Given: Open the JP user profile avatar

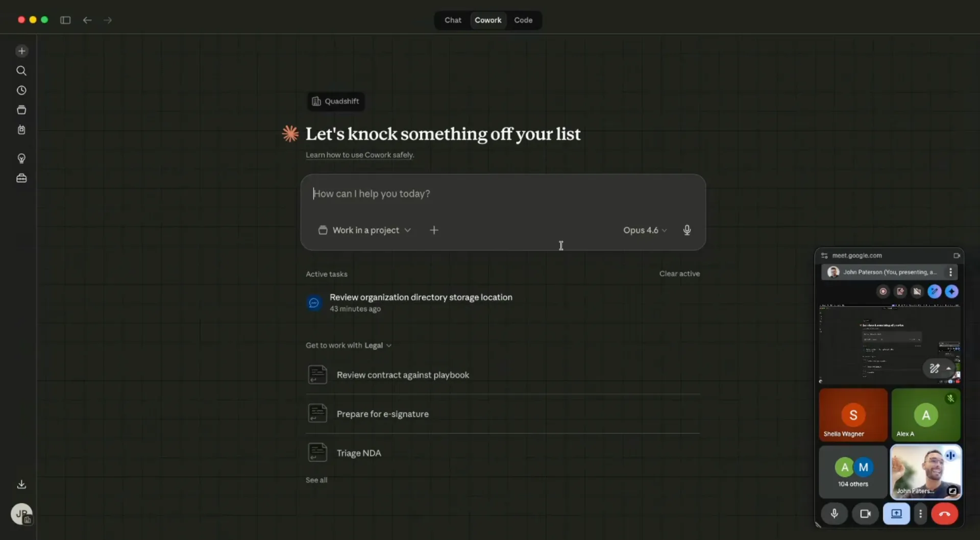Looking at the screenshot, I should coord(21,514).
